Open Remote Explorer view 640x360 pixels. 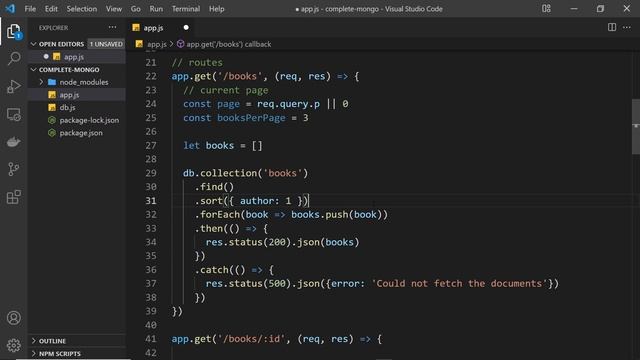[13, 115]
